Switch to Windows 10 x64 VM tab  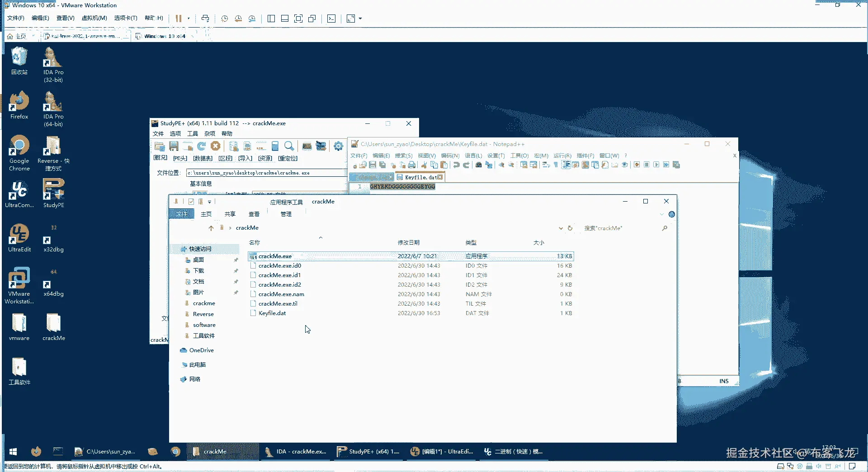(165, 36)
